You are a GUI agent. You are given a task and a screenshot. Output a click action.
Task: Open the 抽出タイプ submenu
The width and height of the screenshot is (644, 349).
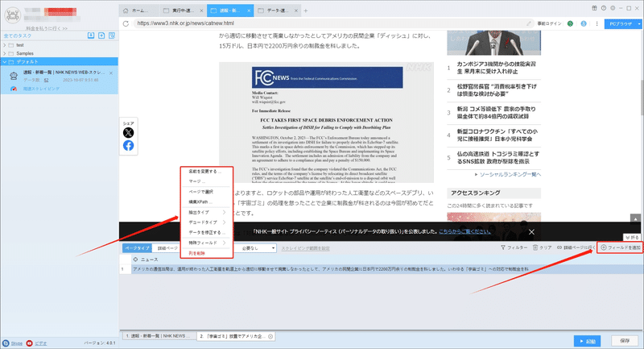point(207,212)
